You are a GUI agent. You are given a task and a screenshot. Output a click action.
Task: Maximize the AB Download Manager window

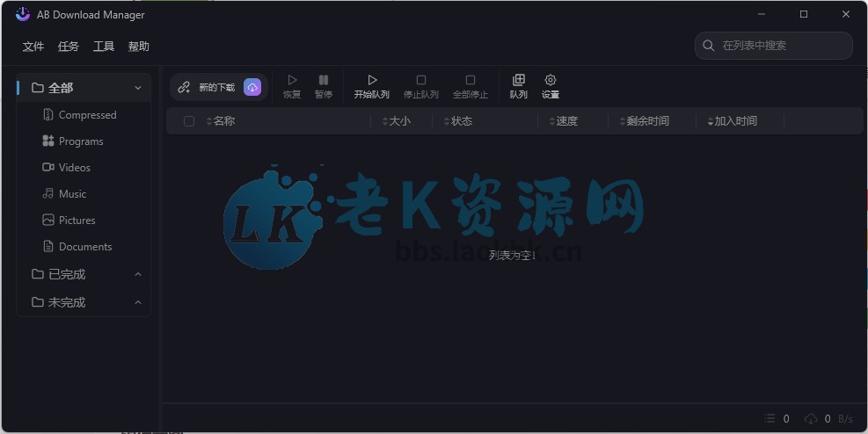pyautogui.click(x=804, y=14)
